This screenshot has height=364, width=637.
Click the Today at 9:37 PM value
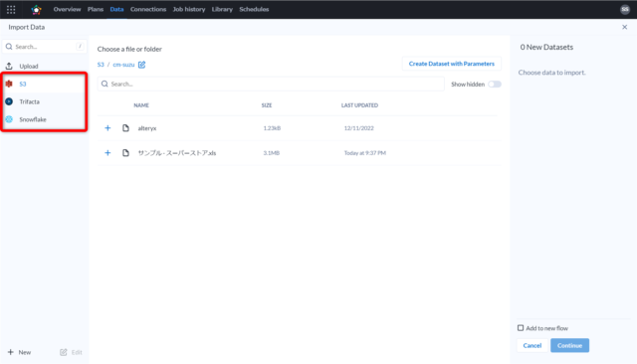(365, 153)
